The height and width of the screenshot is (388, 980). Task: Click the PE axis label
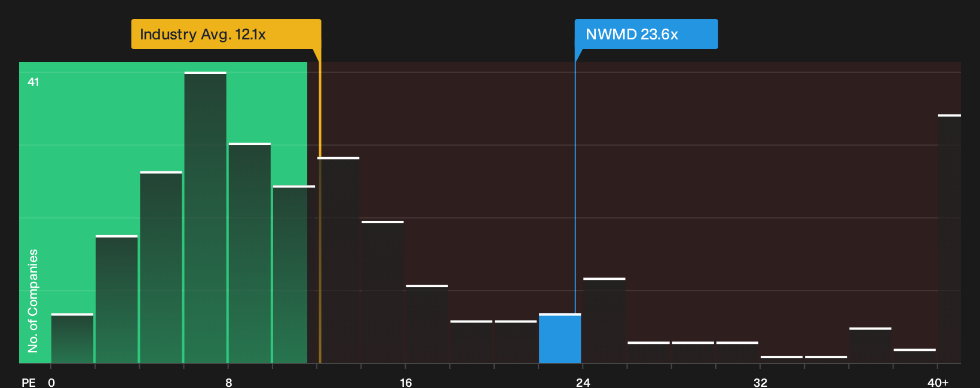pyautogui.click(x=29, y=382)
